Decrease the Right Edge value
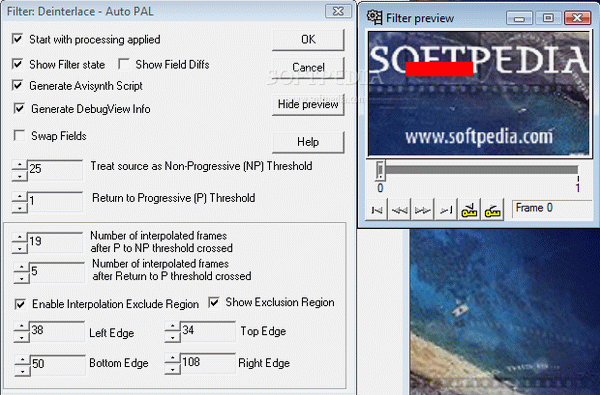The height and width of the screenshot is (395, 600). click(172, 369)
